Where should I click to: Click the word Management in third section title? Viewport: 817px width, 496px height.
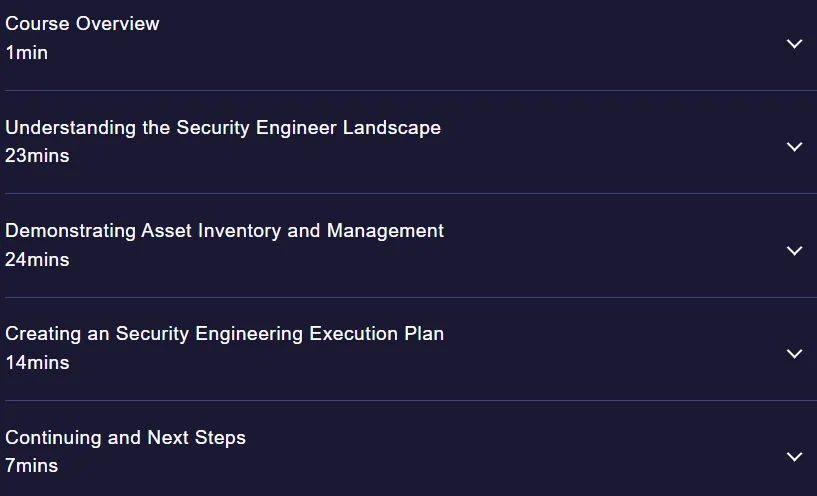(385, 231)
